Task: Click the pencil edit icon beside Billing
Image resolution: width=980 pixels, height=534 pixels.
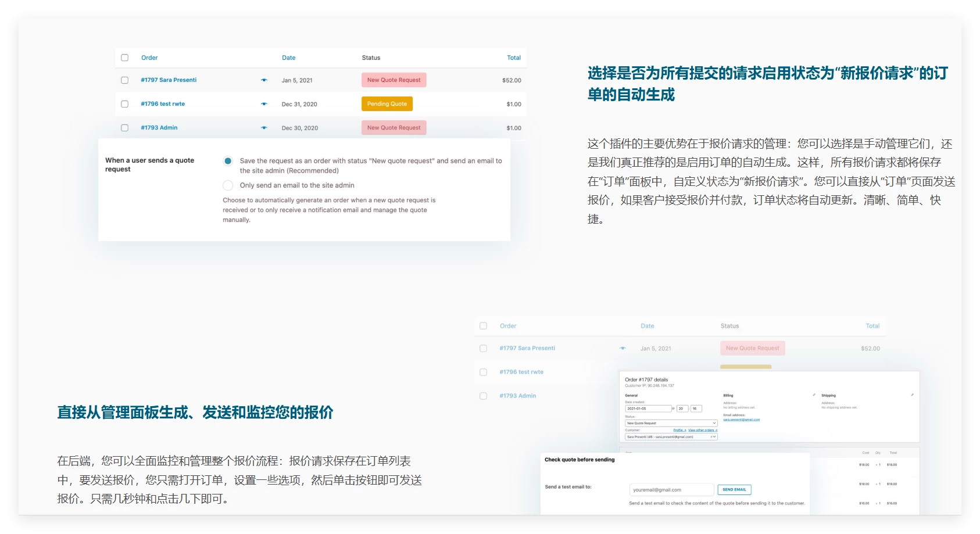Action: click(x=814, y=395)
